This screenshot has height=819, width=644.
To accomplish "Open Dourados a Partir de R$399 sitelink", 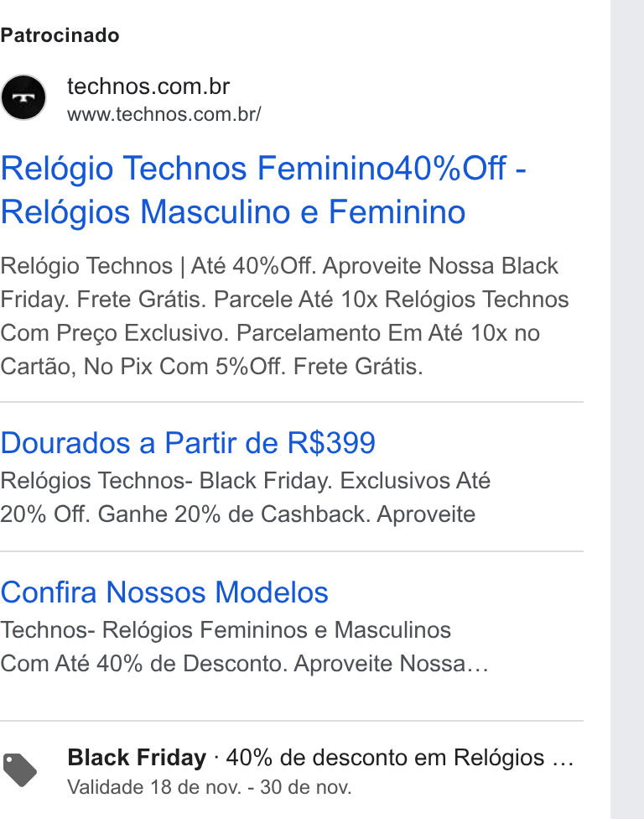I will 188,443.
